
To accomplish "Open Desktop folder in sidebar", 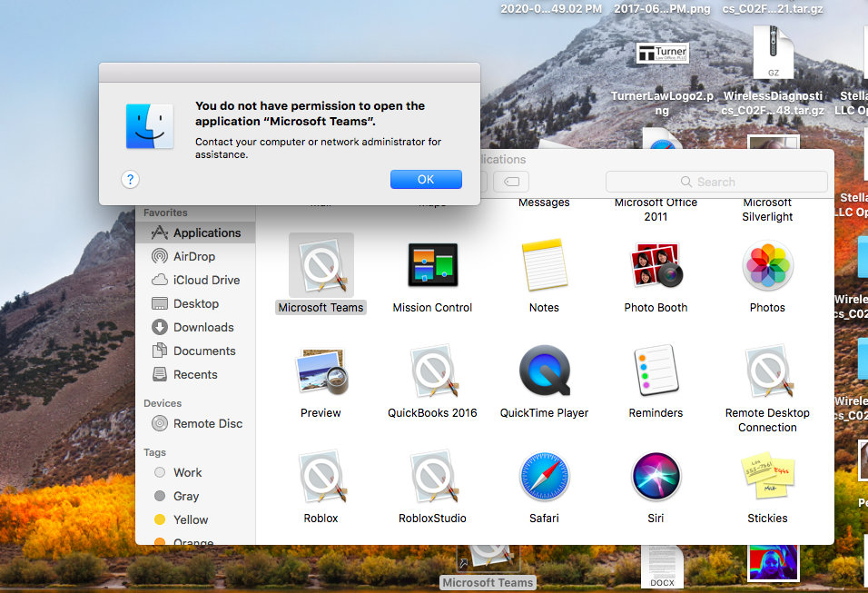I will pos(195,304).
